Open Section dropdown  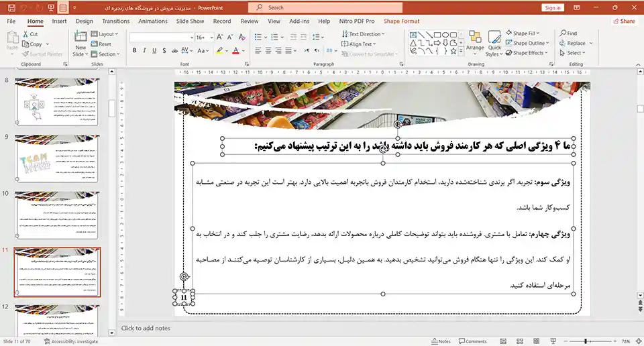[x=105, y=54]
